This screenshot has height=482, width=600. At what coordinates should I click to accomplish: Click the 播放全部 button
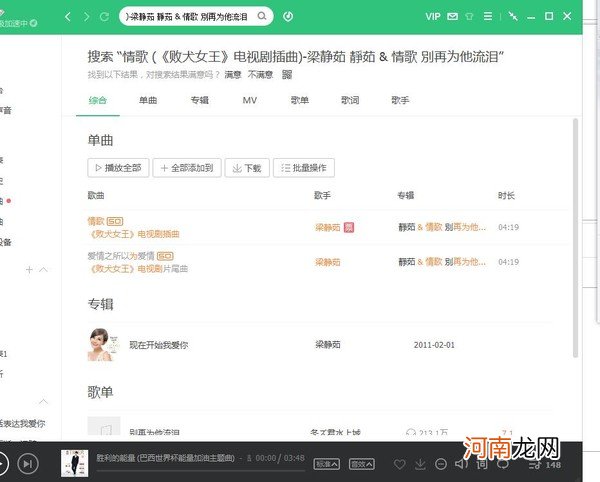pos(118,168)
